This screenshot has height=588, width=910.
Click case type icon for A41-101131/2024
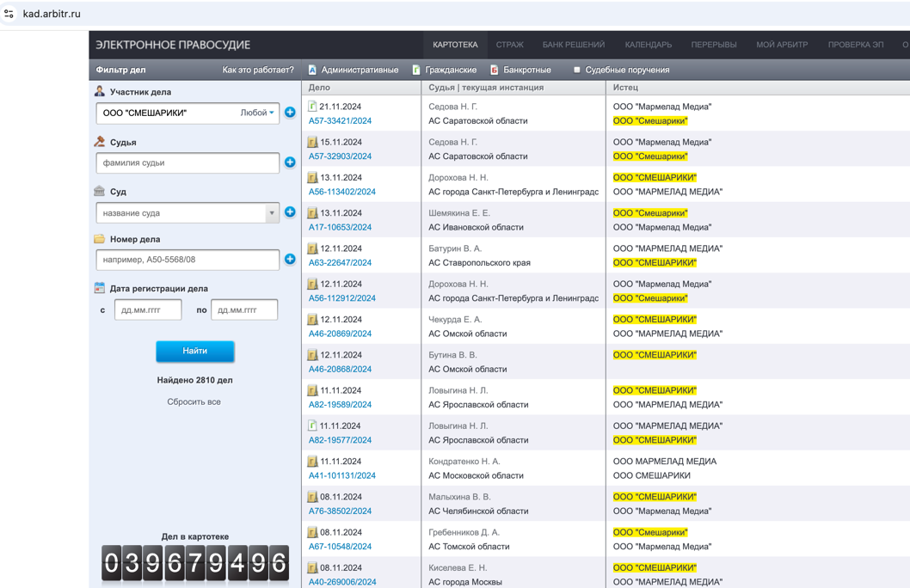(x=312, y=461)
